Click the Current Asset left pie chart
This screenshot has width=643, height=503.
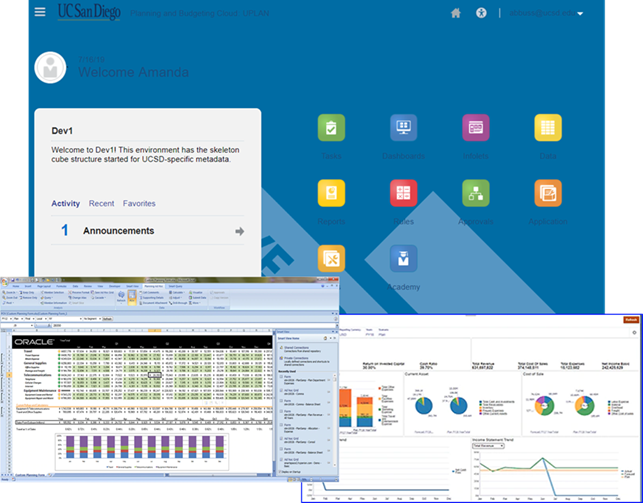click(x=423, y=406)
